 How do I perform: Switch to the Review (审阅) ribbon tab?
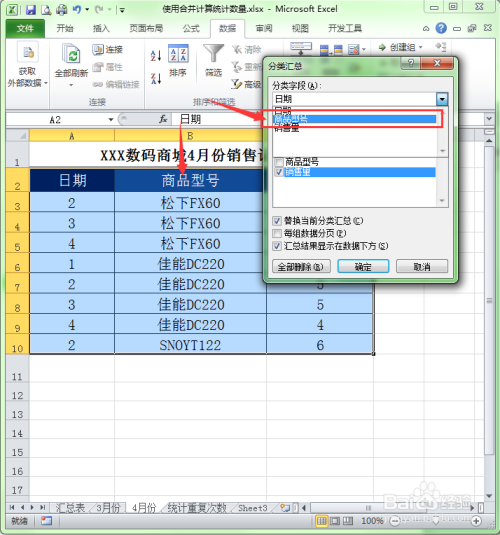click(x=264, y=29)
